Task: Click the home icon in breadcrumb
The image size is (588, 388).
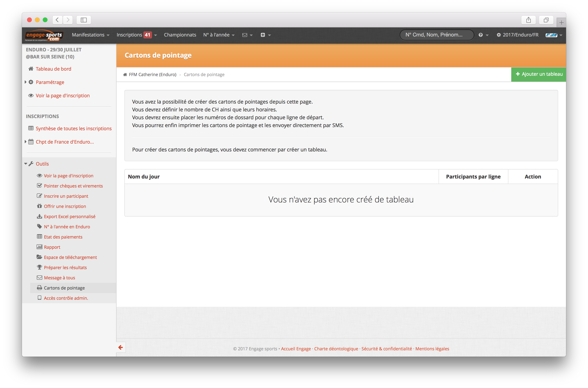Action: [125, 75]
